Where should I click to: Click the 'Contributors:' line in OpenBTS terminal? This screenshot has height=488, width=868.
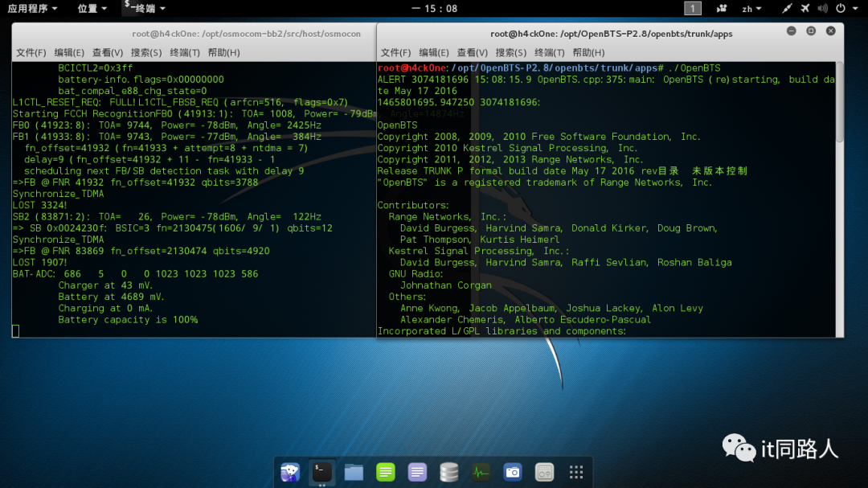tap(413, 206)
